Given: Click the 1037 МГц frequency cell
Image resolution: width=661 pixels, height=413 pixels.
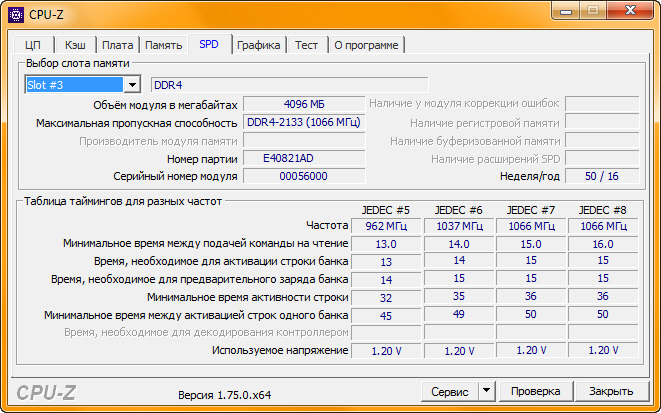Looking at the screenshot, I should pyautogui.click(x=459, y=226).
